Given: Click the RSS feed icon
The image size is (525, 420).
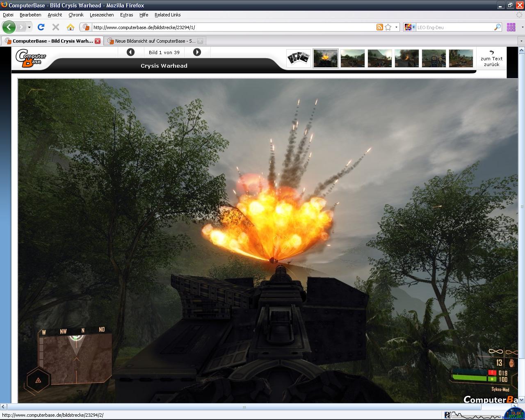Looking at the screenshot, I should tap(379, 27).
